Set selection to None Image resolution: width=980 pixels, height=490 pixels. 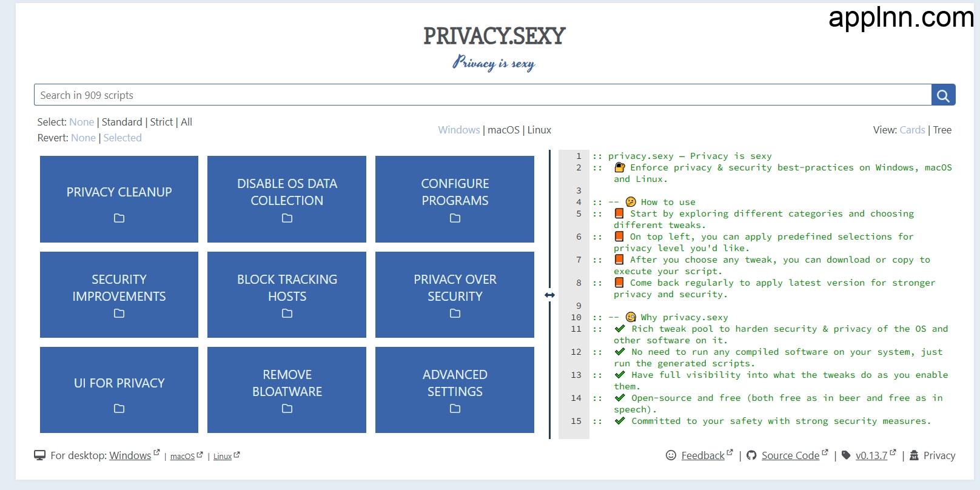pyautogui.click(x=81, y=122)
